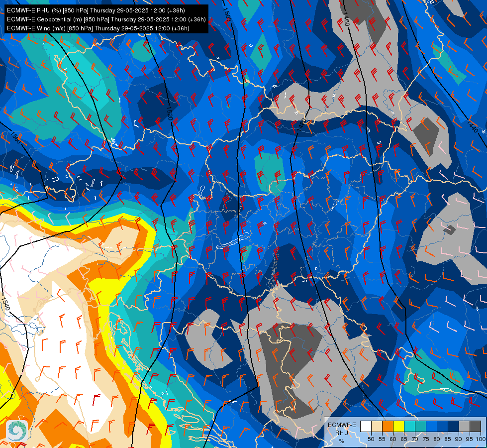Click the 1480 geopotential contour label
Viewport: 487px width, 448px height.
(x=301, y=124)
